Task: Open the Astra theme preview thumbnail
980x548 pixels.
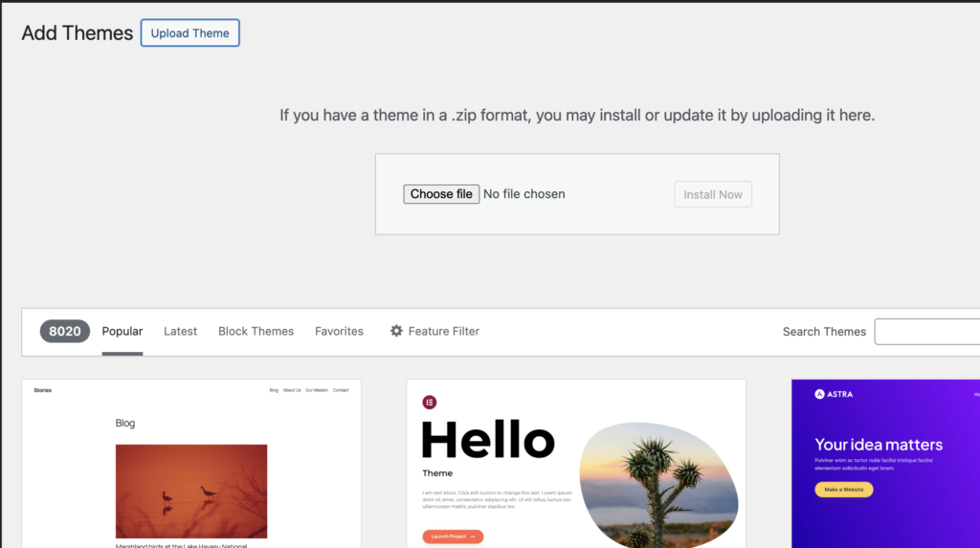Action: 885,464
